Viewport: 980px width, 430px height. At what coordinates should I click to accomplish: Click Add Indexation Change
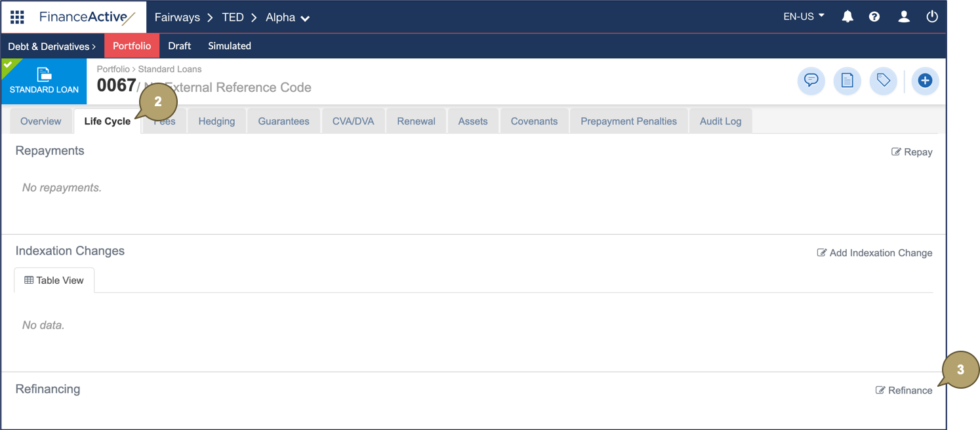click(x=874, y=253)
